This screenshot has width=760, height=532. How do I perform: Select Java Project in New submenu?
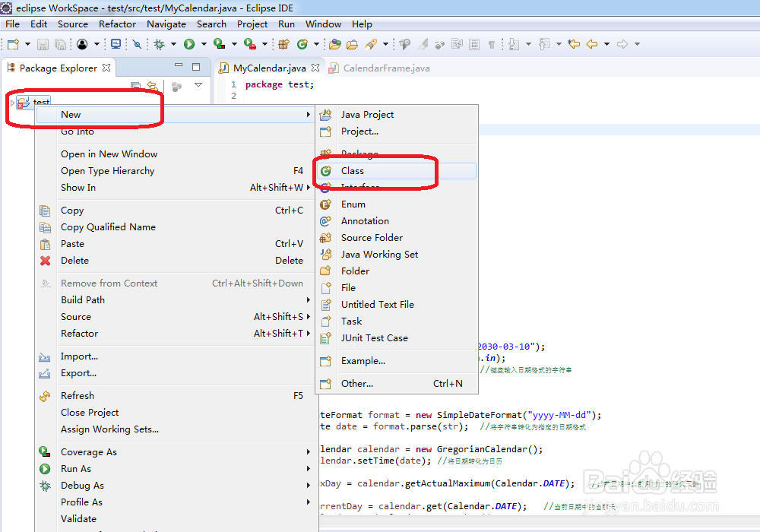pos(397,115)
